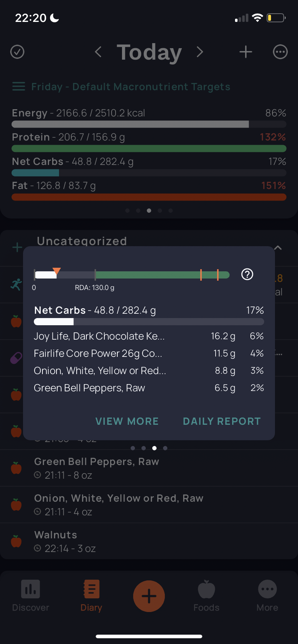Viewport: 298px width, 644px height.
Task: Collapse the Uncategorized section chevron
Action: pyautogui.click(x=278, y=248)
